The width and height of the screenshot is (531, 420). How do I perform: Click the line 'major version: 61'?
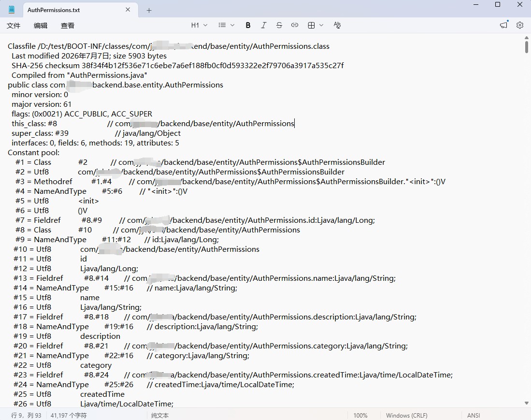click(x=42, y=104)
